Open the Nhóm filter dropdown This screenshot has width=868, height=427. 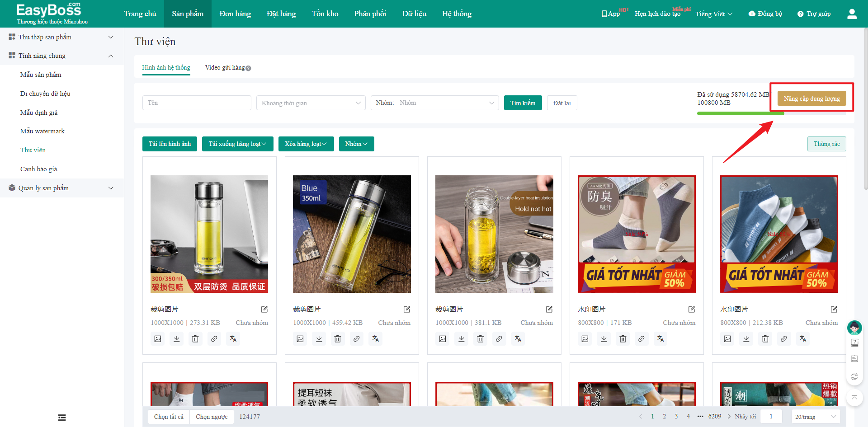pyautogui.click(x=434, y=103)
